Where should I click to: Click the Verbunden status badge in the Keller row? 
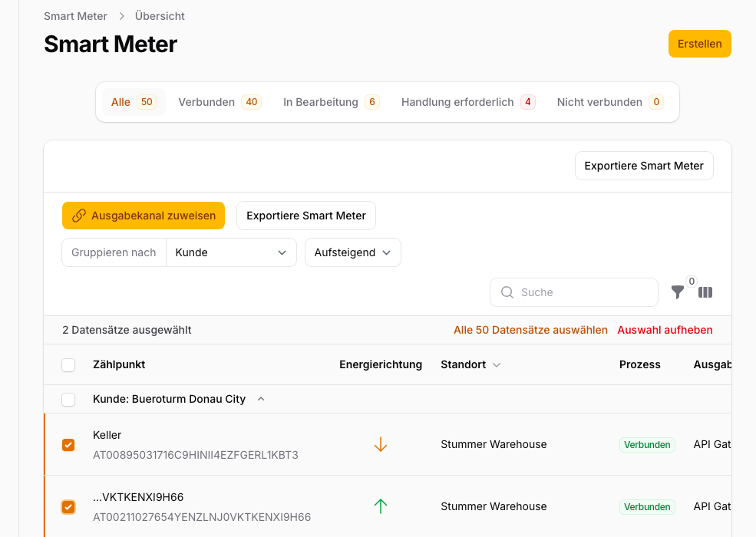pos(647,444)
